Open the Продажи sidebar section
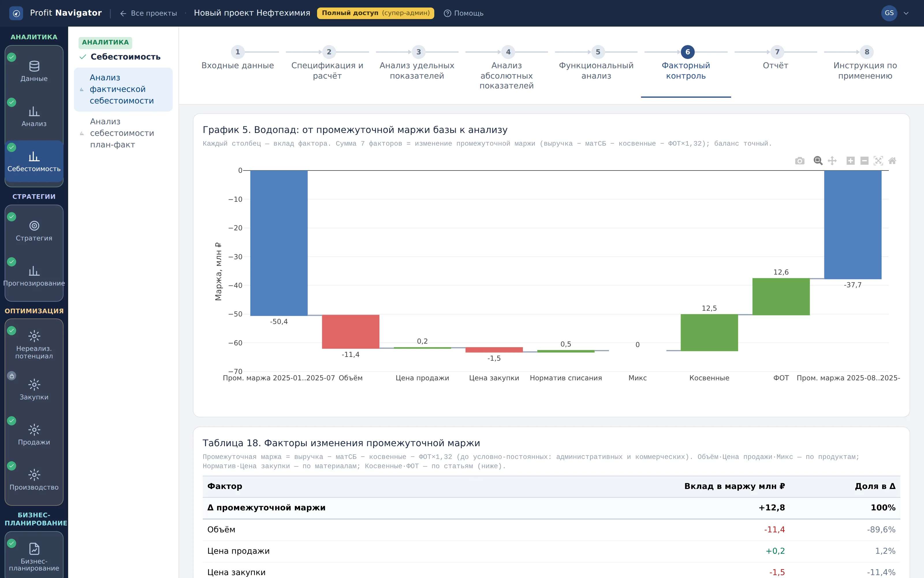Image resolution: width=924 pixels, height=578 pixels. tap(34, 435)
